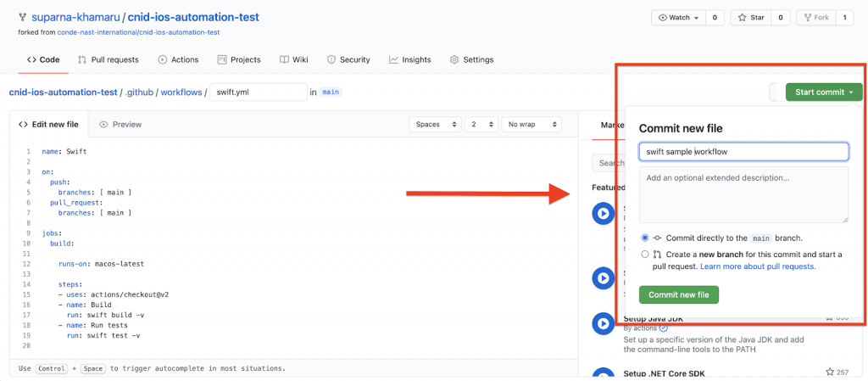
Task: Open the suparna-khamaru profile link
Action: 75,17
